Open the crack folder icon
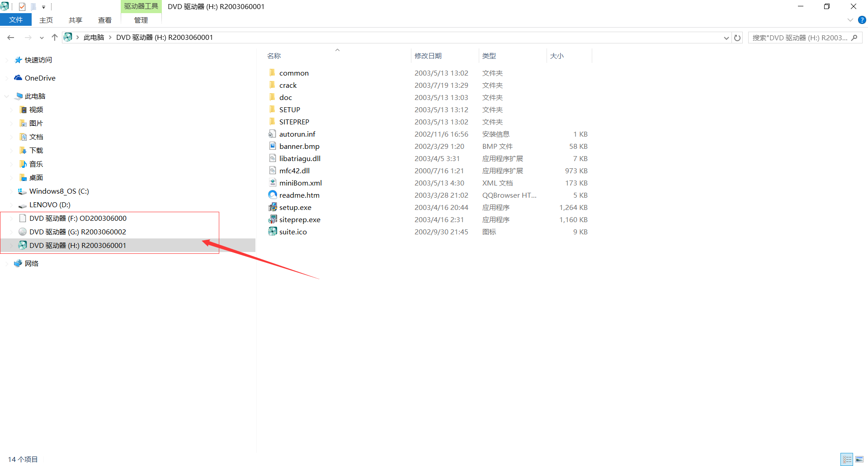 point(272,85)
